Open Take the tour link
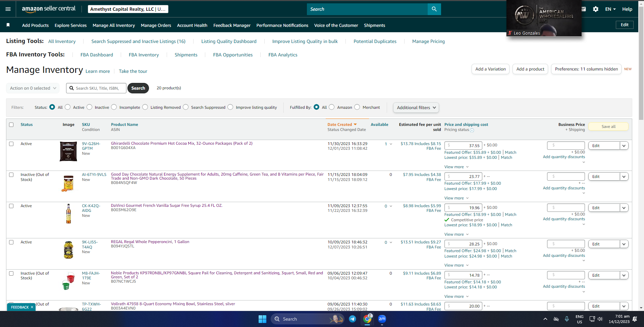Screen dimensions: 644x327 pyautogui.click(x=133, y=71)
